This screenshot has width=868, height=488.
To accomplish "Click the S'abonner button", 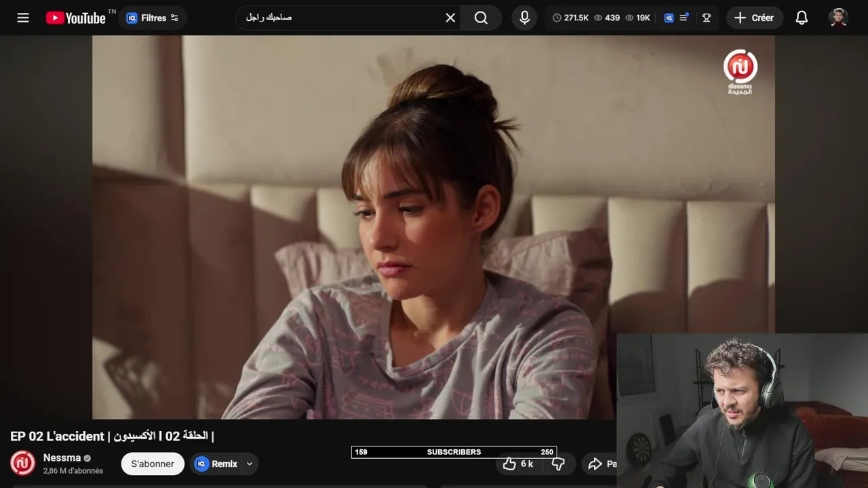I will point(153,464).
